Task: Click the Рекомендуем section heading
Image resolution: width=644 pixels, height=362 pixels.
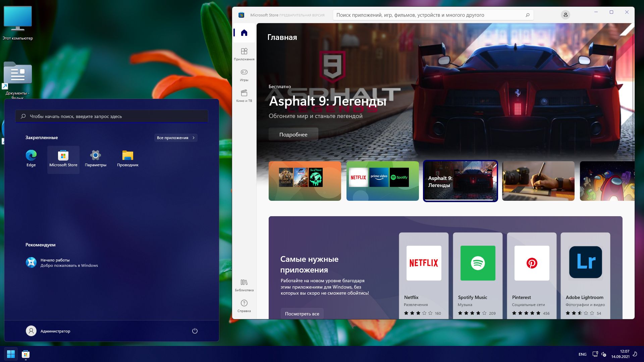Action: 41,245
